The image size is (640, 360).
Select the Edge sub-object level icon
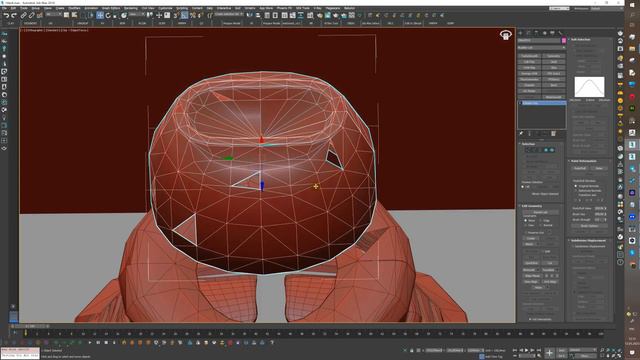click(x=534, y=150)
